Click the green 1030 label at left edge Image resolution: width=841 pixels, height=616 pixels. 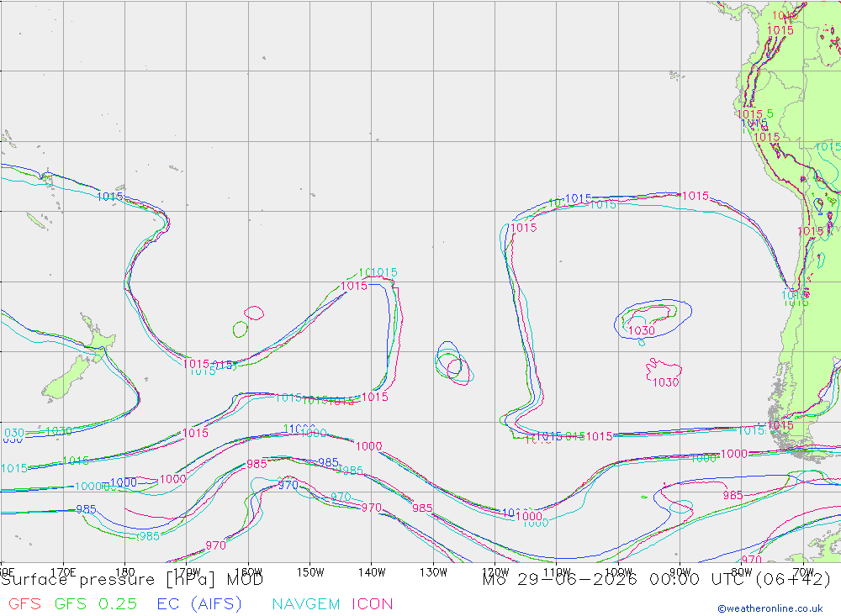(59, 431)
